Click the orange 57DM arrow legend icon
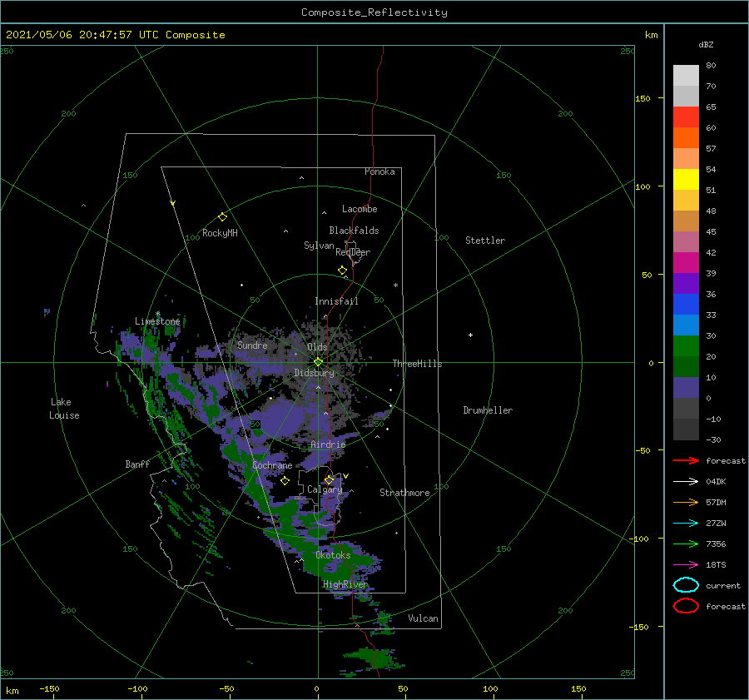Image resolution: width=749 pixels, height=700 pixels. pos(686,502)
